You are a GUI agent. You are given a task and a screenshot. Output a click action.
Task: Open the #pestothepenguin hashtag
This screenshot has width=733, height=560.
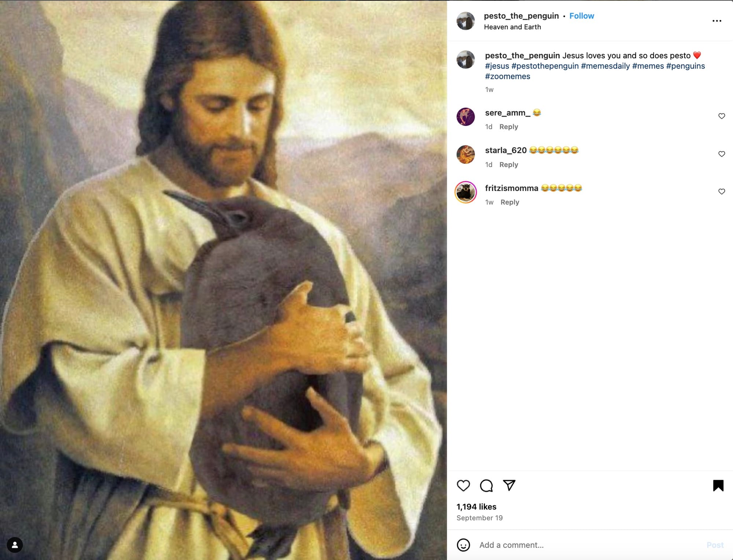(545, 66)
